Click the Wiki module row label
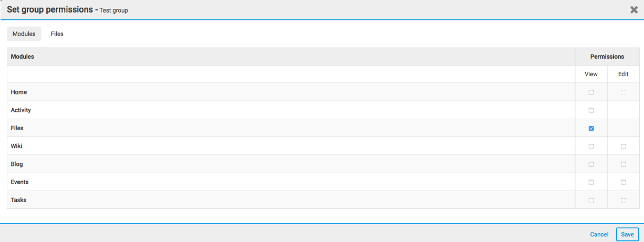 [x=16, y=146]
